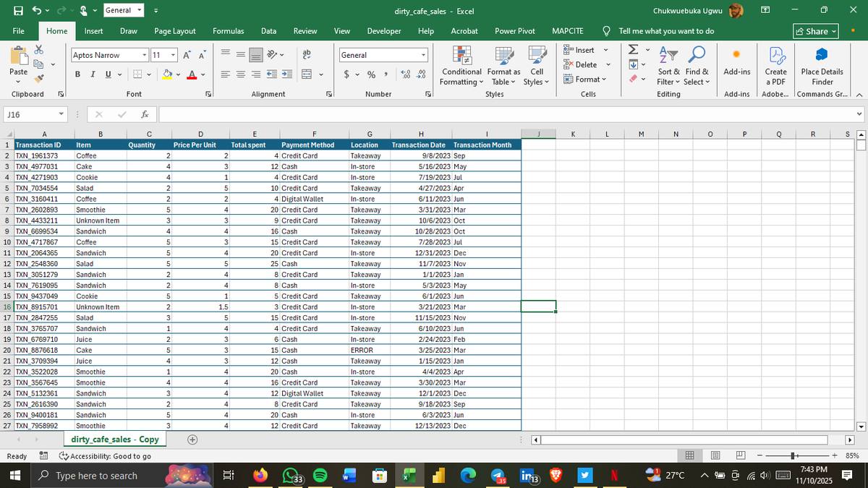868x488 pixels.
Task: Expand the formula bar
Action: 859,114
